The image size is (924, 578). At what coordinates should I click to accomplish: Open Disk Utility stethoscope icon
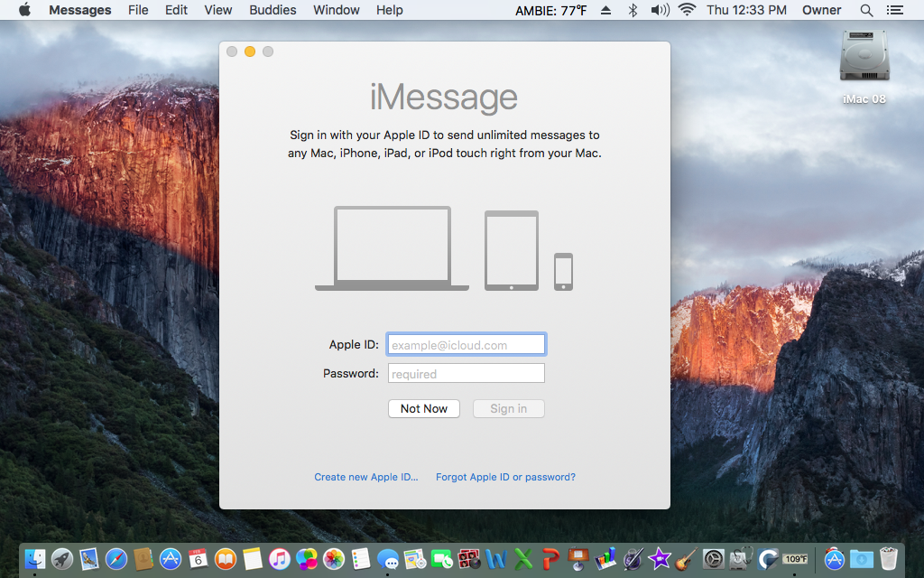coord(741,558)
